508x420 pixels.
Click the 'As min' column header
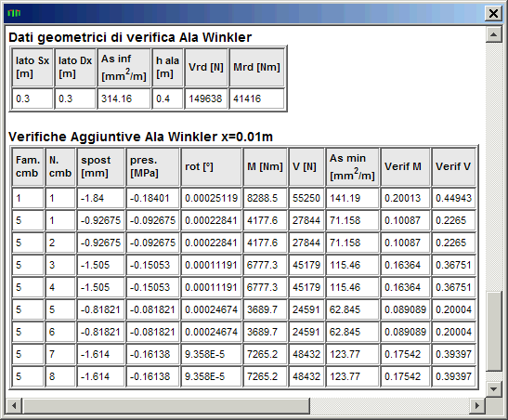click(352, 166)
